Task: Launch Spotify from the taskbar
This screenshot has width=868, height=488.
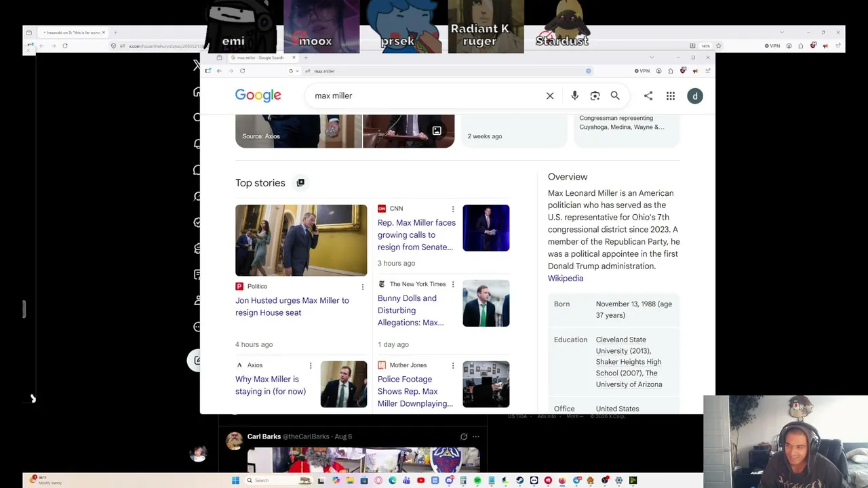Action: 477,481
